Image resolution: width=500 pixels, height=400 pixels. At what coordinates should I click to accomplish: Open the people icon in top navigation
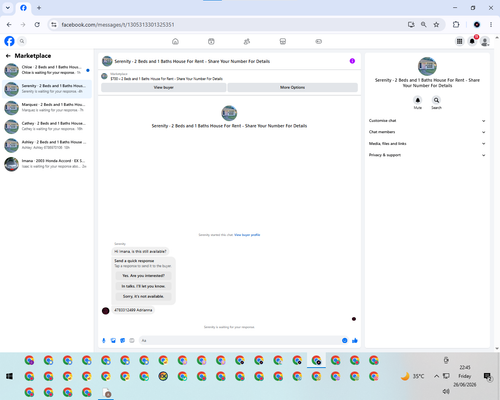coord(247,41)
